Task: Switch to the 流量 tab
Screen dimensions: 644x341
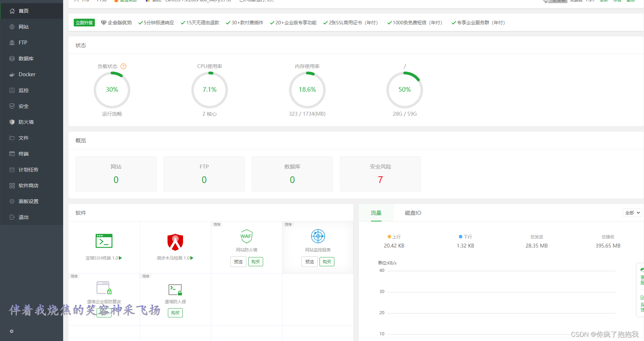Action: pyautogui.click(x=376, y=213)
